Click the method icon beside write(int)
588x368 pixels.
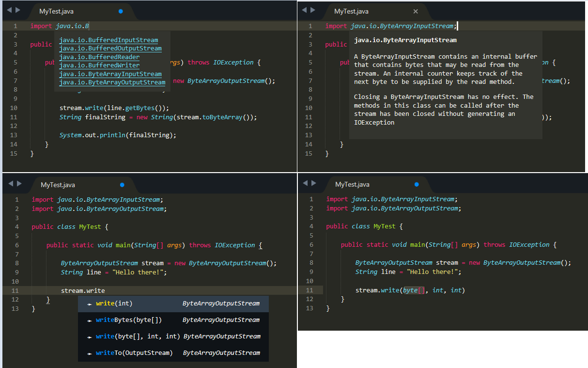[x=90, y=304]
